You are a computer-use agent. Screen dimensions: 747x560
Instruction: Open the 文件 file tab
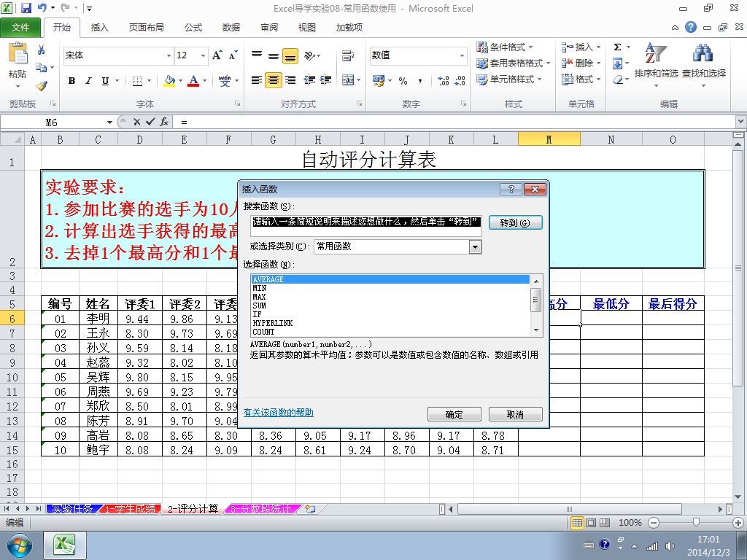[20, 28]
